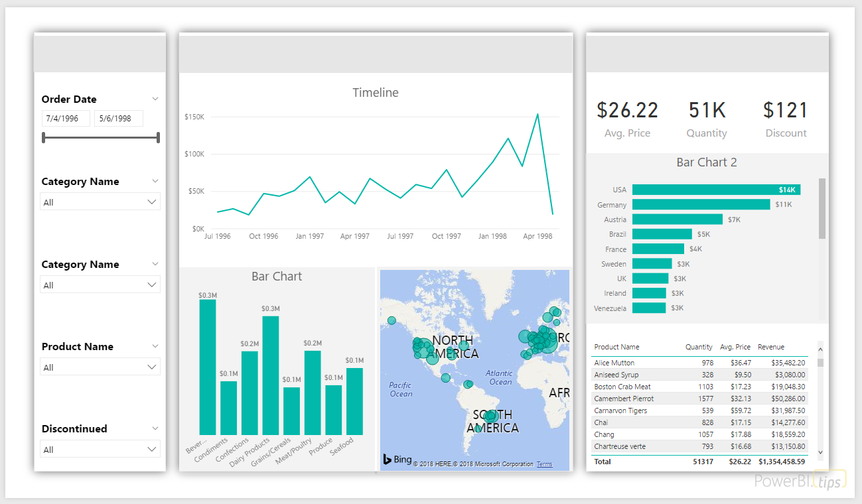Viewport: 862px width, 504px height.
Task: Sort table by Quantity column header
Action: (699, 347)
